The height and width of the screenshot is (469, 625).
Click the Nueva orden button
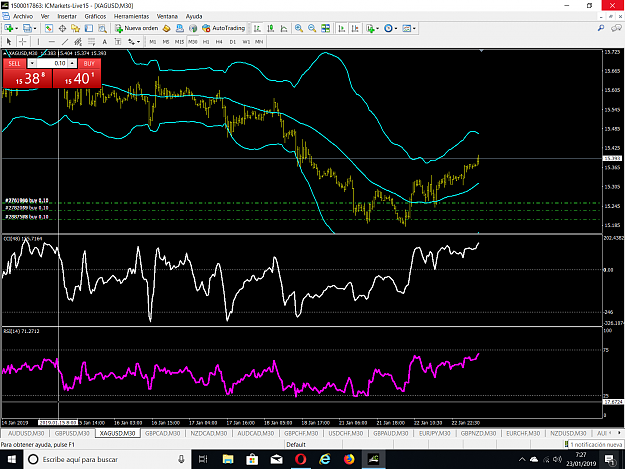click(x=137, y=28)
